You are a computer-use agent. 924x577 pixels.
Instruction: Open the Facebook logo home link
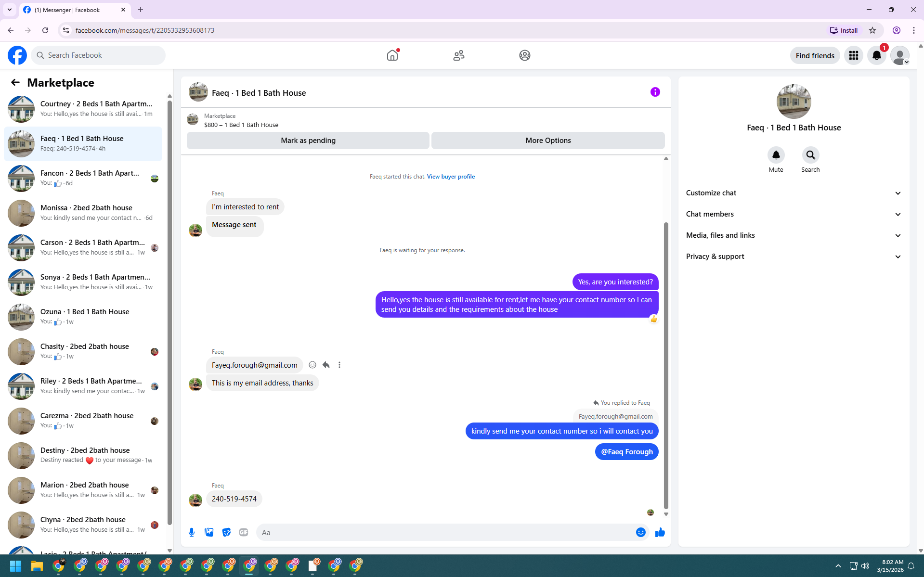[x=17, y=55]
